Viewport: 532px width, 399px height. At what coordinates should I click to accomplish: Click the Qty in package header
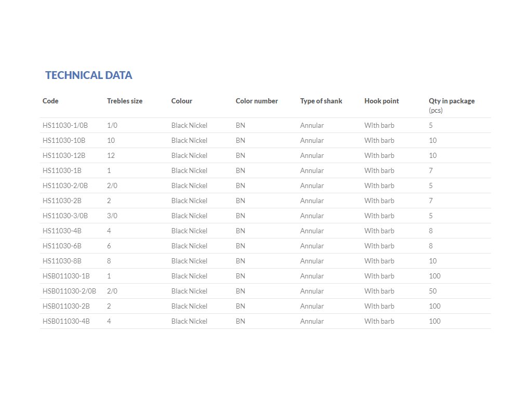(451, 101)
